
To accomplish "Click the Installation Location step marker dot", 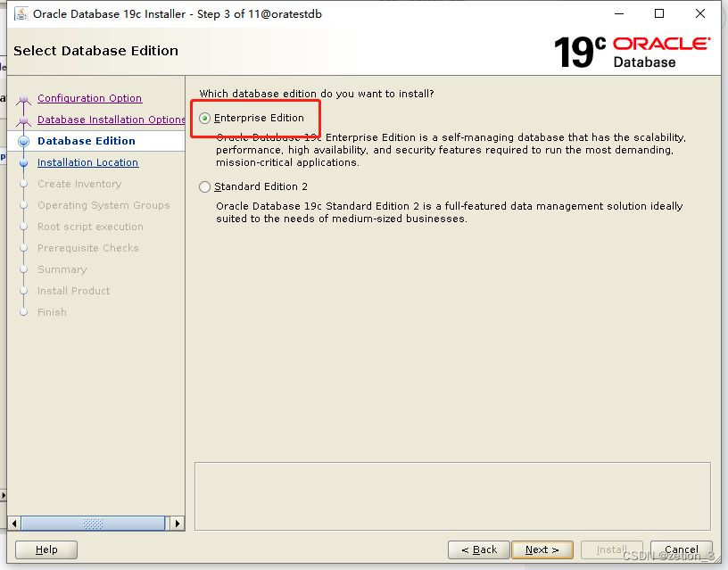I will pyautogui.click(x=24, y=163).
